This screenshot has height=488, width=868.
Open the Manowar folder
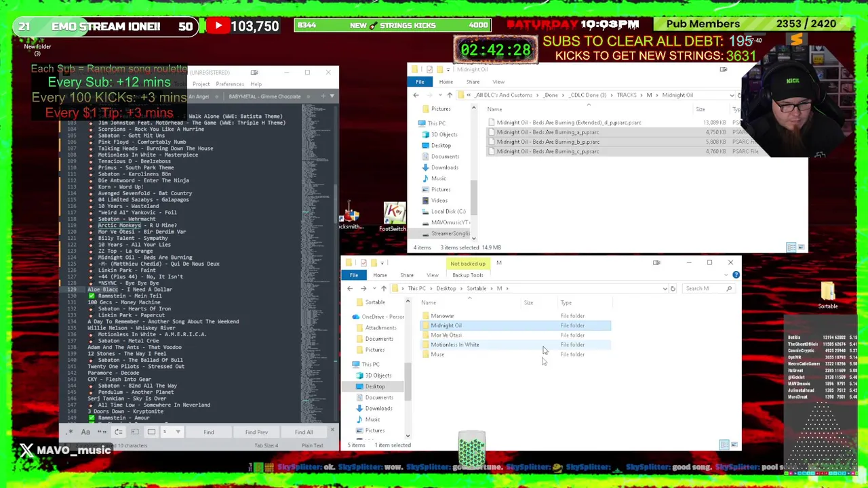pos(442,316)
